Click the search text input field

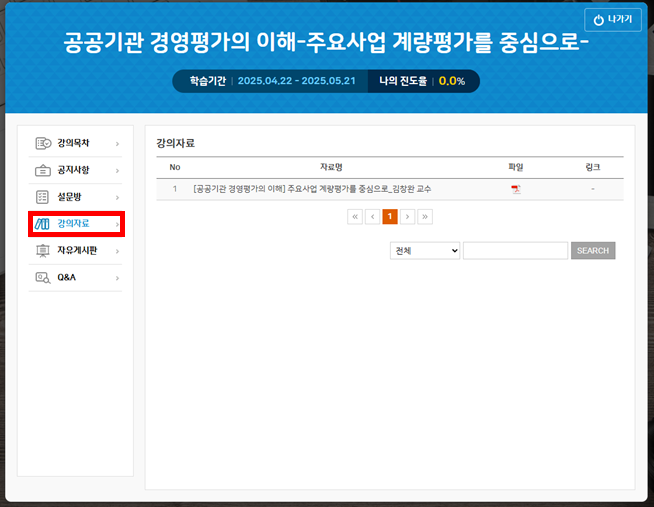(515, 250)
